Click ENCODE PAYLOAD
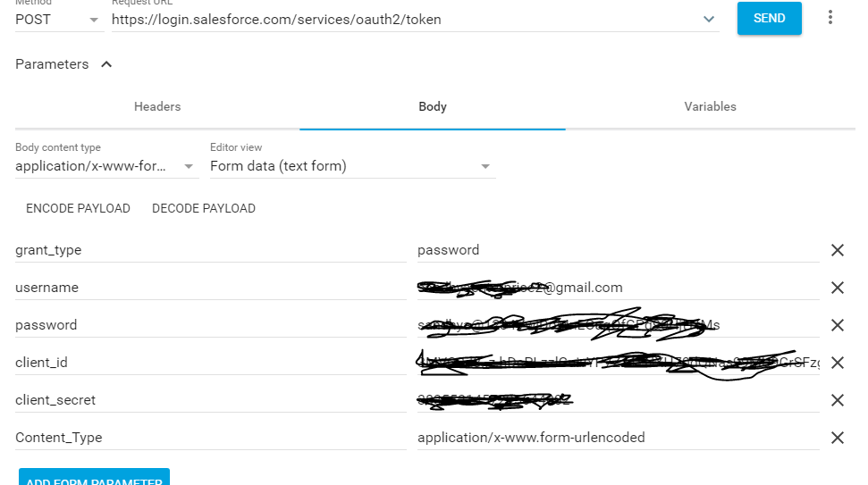This screenshot has height=485, width=868. 78,208
